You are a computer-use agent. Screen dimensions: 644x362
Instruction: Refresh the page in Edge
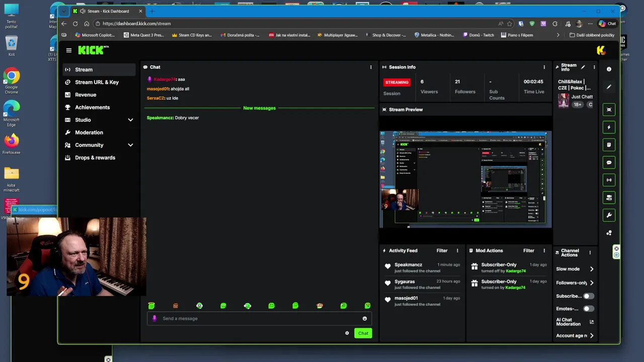point(75,24)
